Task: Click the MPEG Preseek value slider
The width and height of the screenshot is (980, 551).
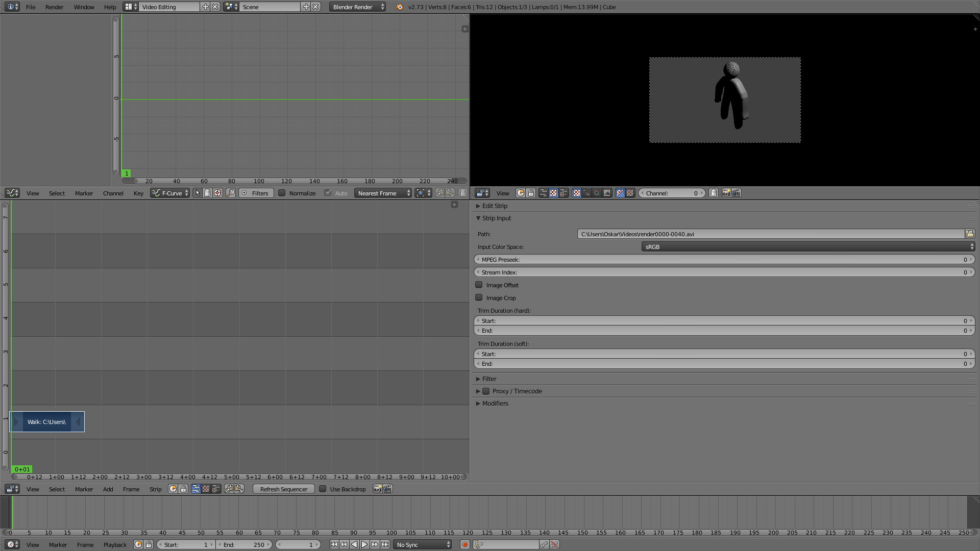Action: click(724, 259)
